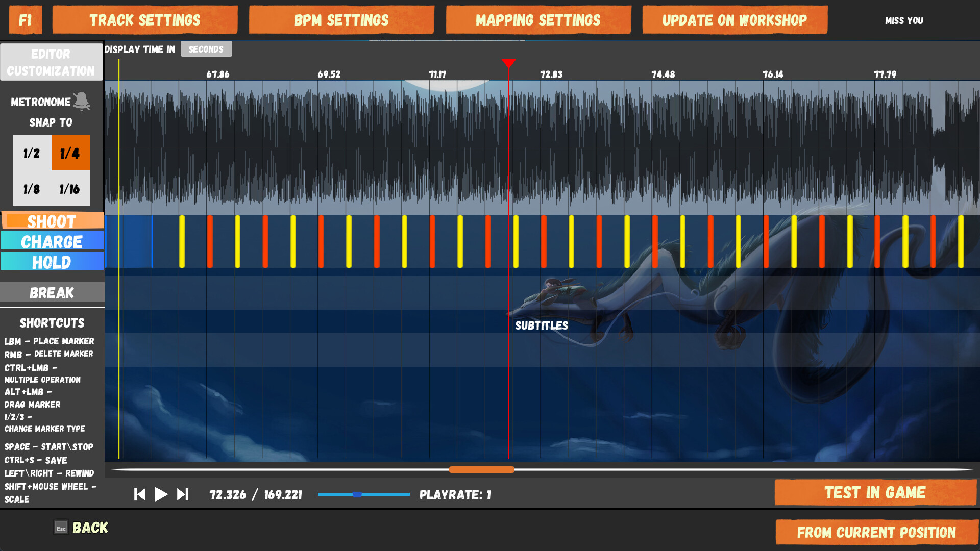
Task: Open Mapping Settings
Action: click(x=538, y=19)
